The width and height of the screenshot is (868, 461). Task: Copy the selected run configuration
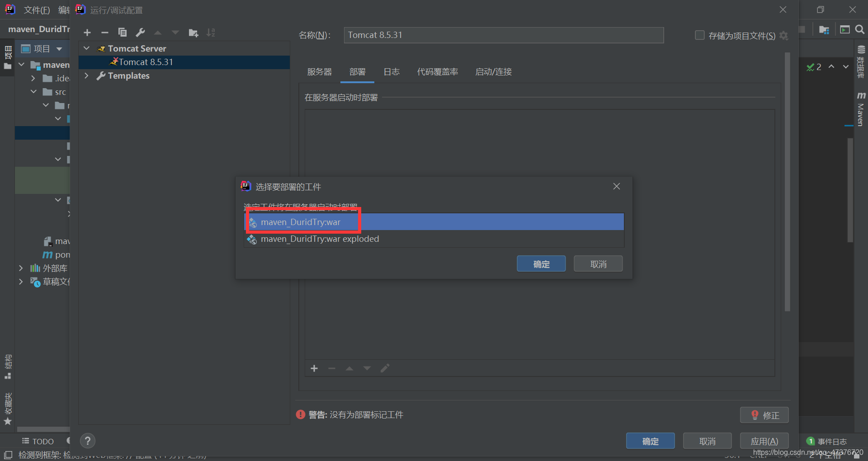[x=123, y=33]
